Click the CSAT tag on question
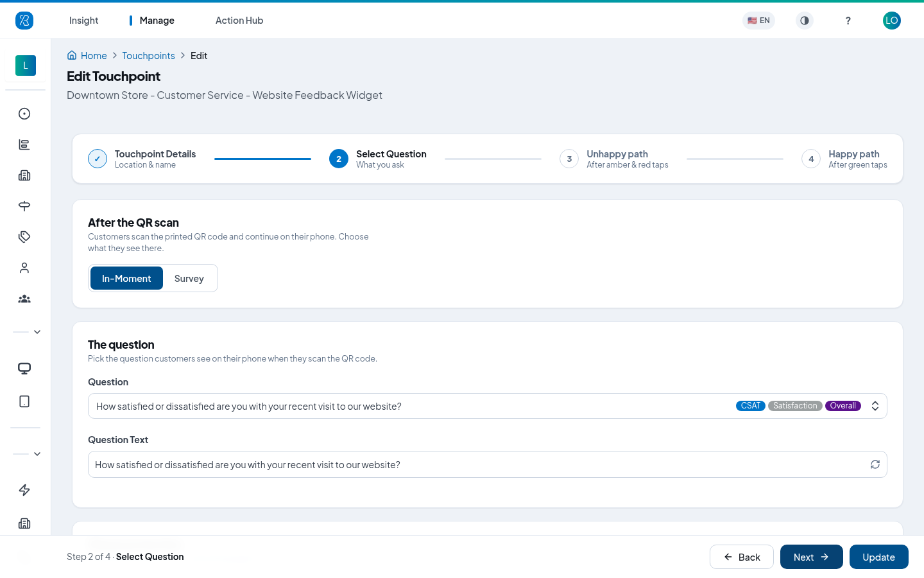 click(x=751, y=406)
